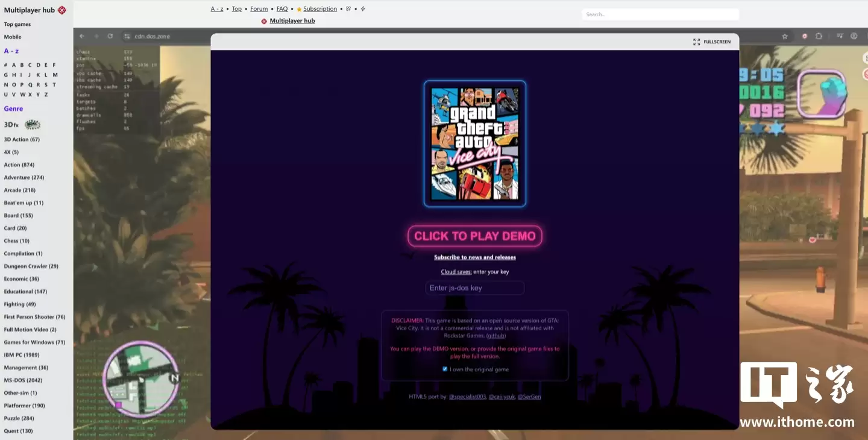
Task: Open the FAQ page
Action: point(281,8)
